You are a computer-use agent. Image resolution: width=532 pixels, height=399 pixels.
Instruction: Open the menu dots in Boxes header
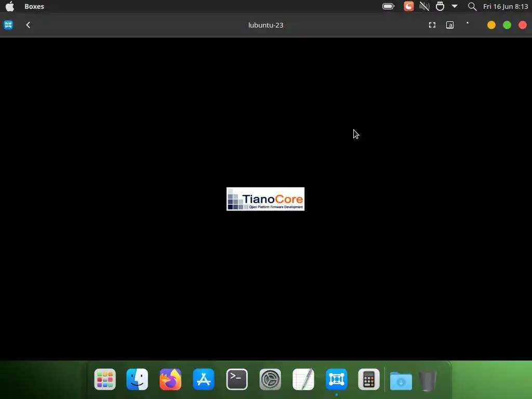tap(468, 23)
